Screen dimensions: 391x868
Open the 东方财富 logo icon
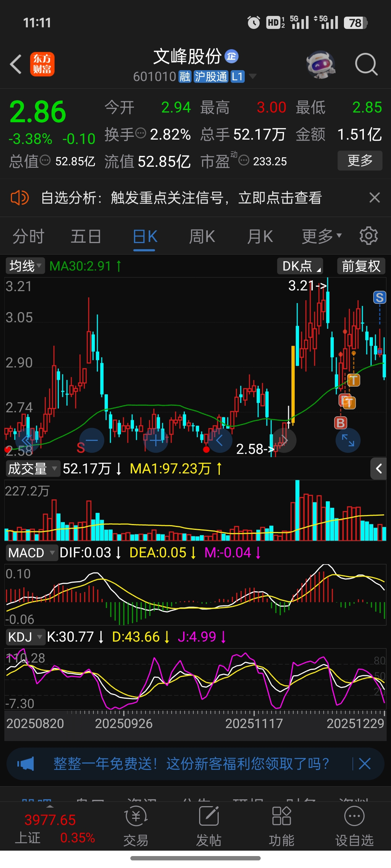(42, 64)
